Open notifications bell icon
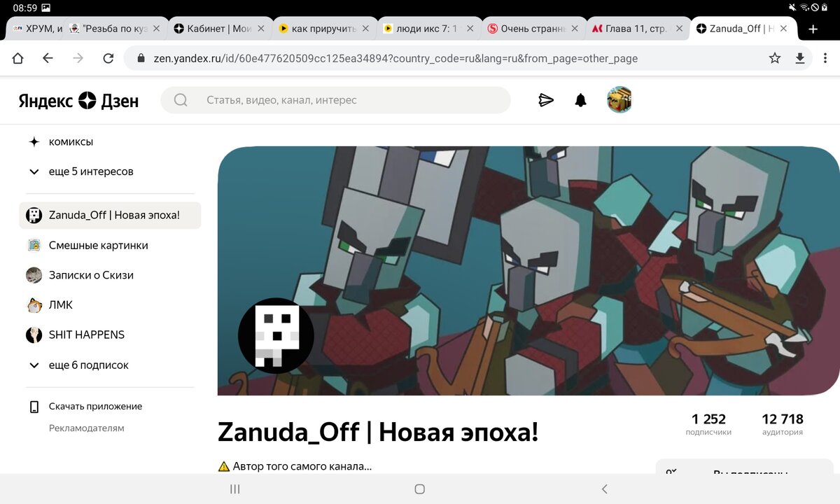Screen dimensions: 840x504 coord(580,100)
